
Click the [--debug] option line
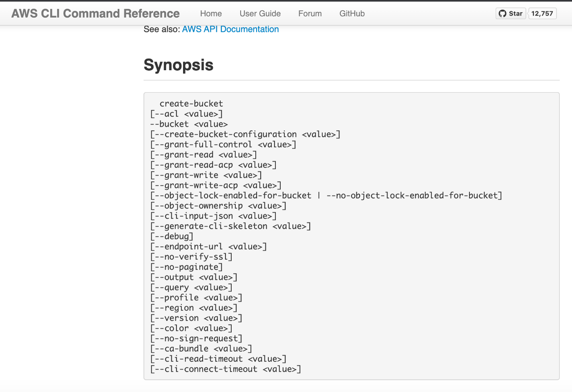click(x=172, y=236)
